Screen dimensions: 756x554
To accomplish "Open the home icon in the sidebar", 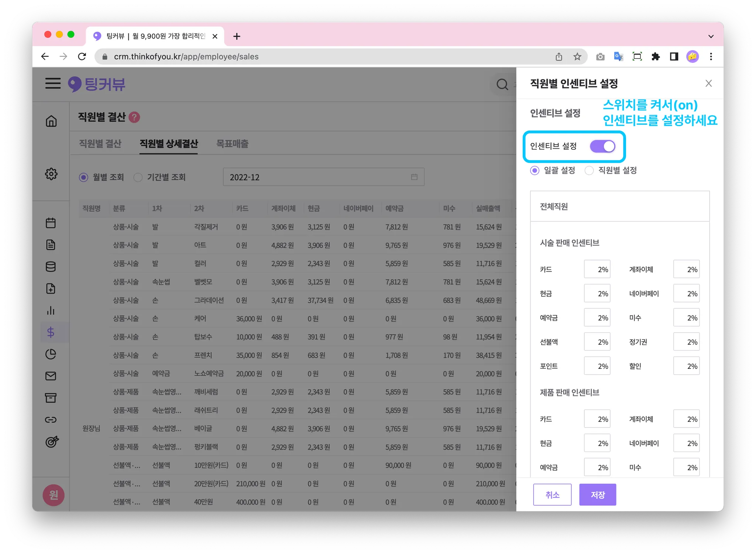I will point(51,121).
